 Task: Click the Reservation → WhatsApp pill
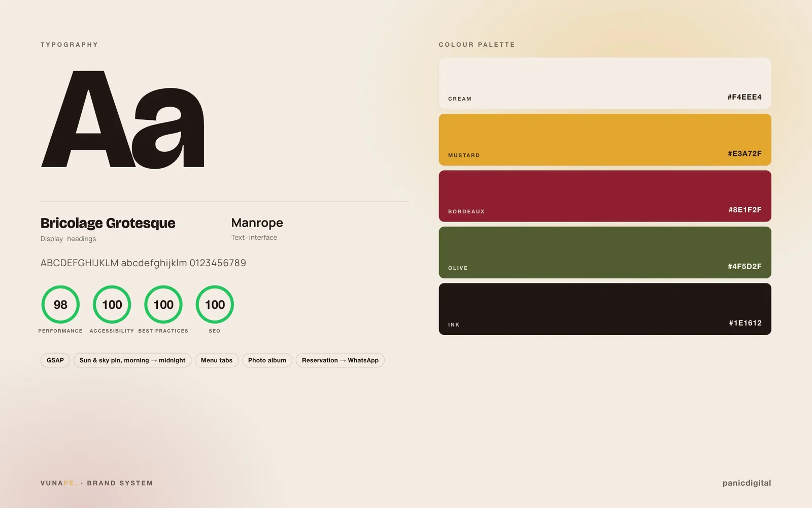tap(340, 360)
